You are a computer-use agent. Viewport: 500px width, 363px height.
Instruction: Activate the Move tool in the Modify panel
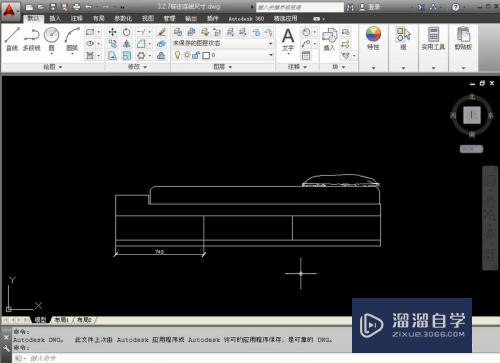click(112, 32)
